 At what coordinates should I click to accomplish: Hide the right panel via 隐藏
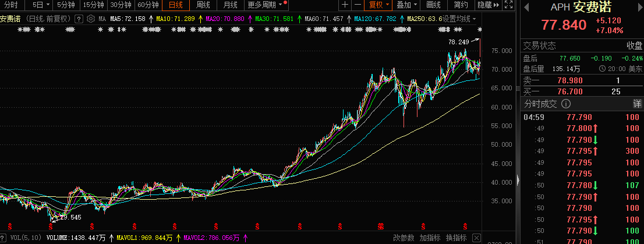[487, 5]
